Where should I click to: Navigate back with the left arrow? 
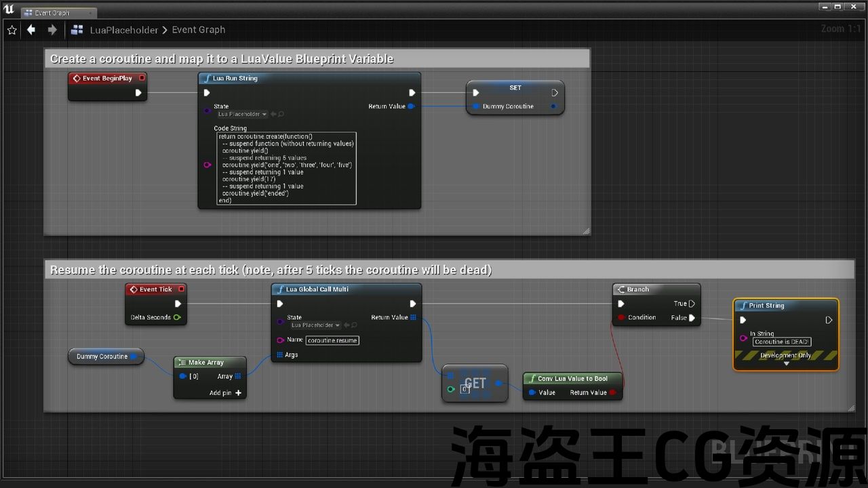[x=31, y=30]
